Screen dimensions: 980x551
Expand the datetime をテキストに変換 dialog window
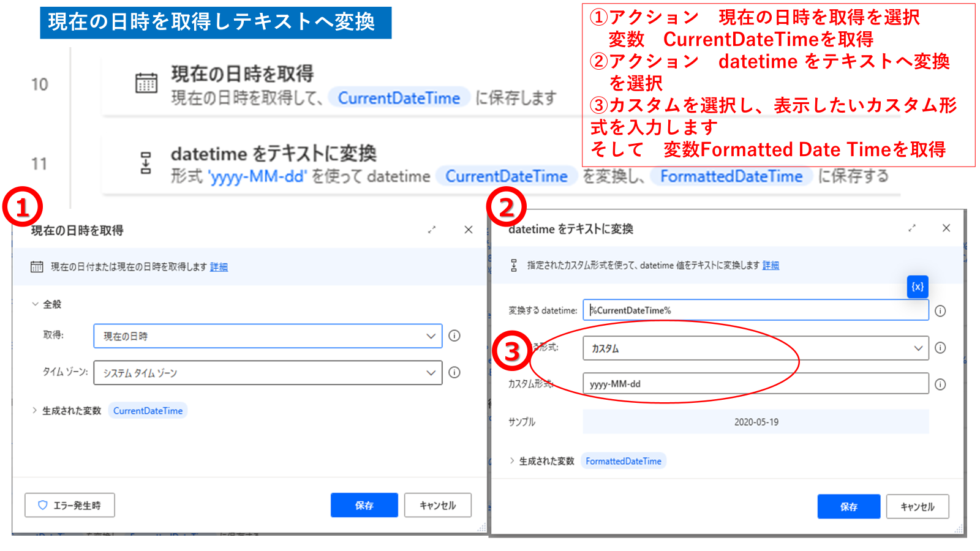coord(912,228)
